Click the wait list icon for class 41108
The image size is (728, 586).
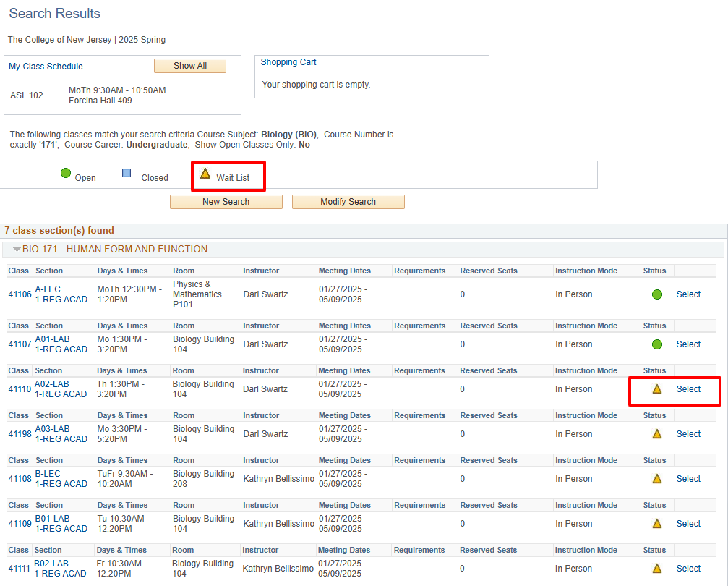click(x=657, y=479)
